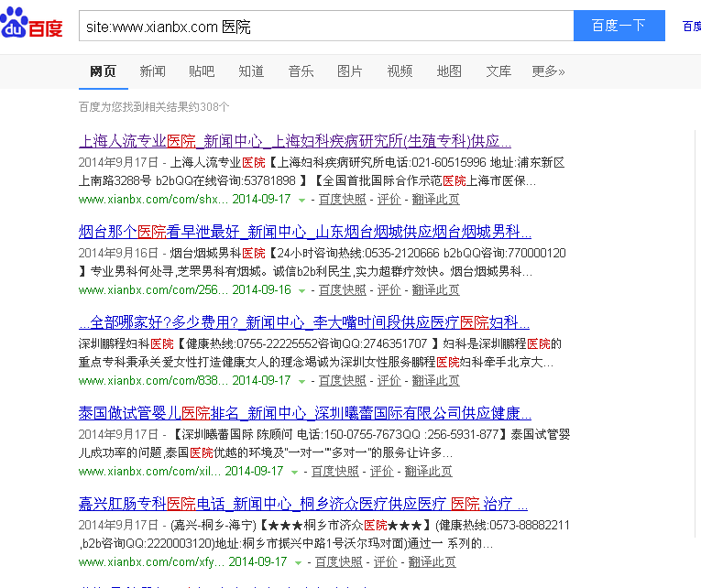The height and width of the screenshot is (588, 701).
Task: Open 百度快照 for the 嘉兴肛肠 result
Action: click(339, 562)
